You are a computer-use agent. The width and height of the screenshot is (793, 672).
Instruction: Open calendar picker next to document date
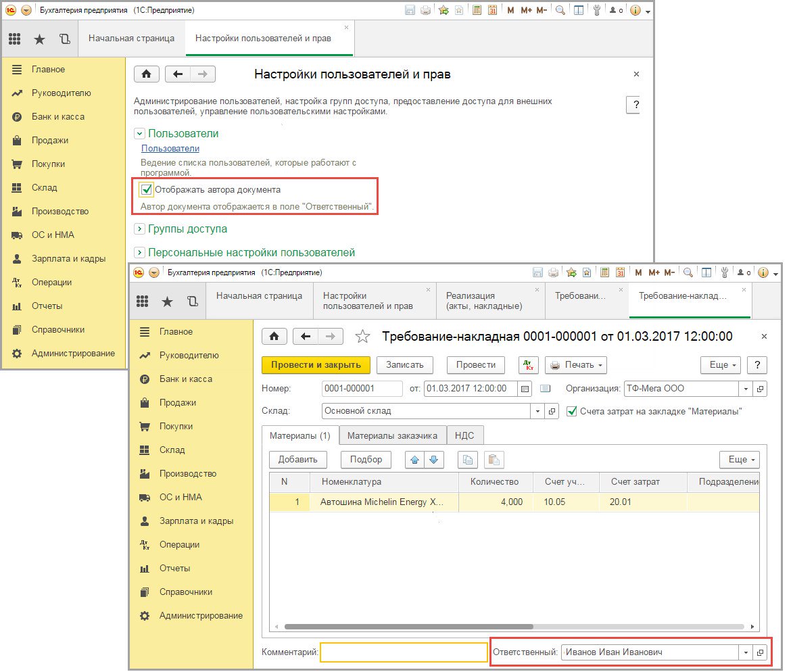pyautogui.click(x=525, y=388)
